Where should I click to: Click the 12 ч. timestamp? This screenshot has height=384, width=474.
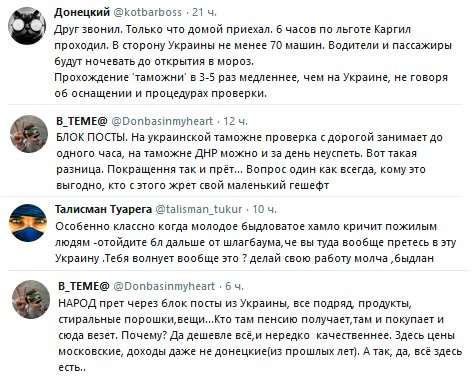pos(235,121)
